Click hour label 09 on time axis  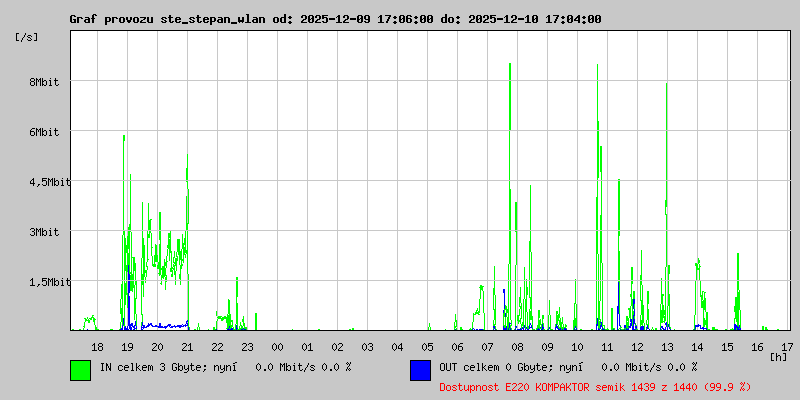point(547,347)
